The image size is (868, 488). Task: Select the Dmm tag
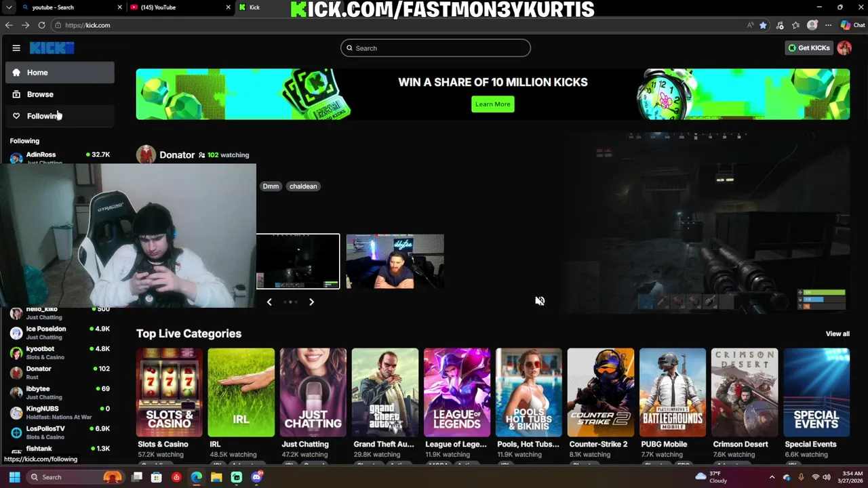[x=271, y=186]
